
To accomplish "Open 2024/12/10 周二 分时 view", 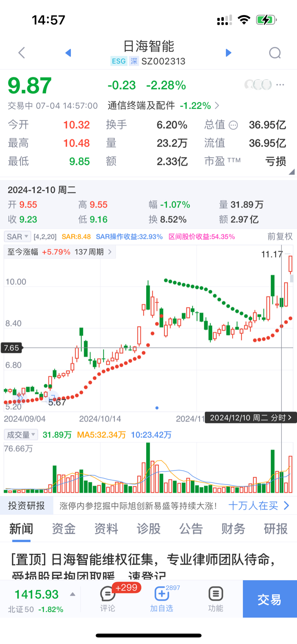I will (251, 417).
